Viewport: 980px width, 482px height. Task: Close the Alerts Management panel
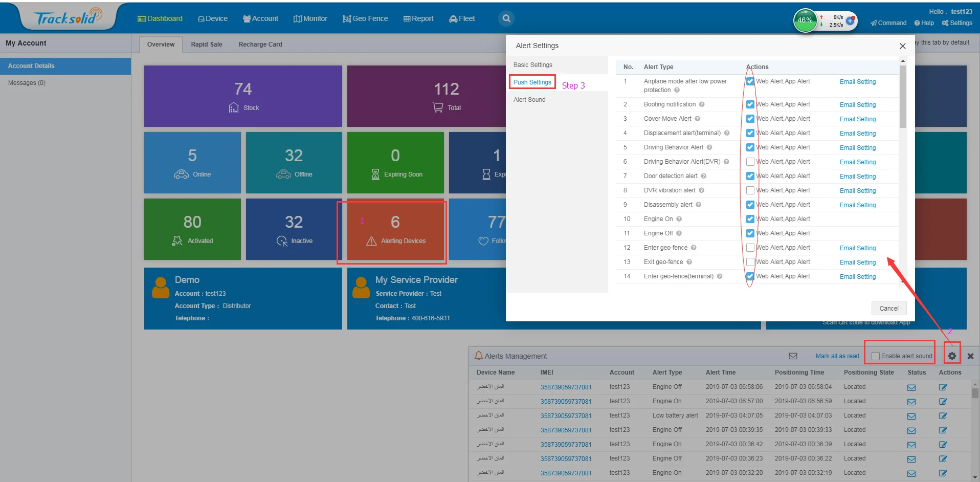[970, 356]
